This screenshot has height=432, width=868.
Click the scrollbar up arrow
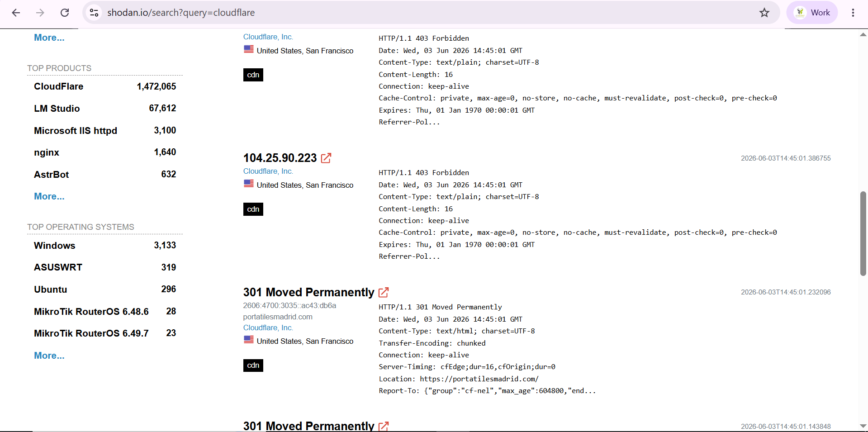coord(863,34)
